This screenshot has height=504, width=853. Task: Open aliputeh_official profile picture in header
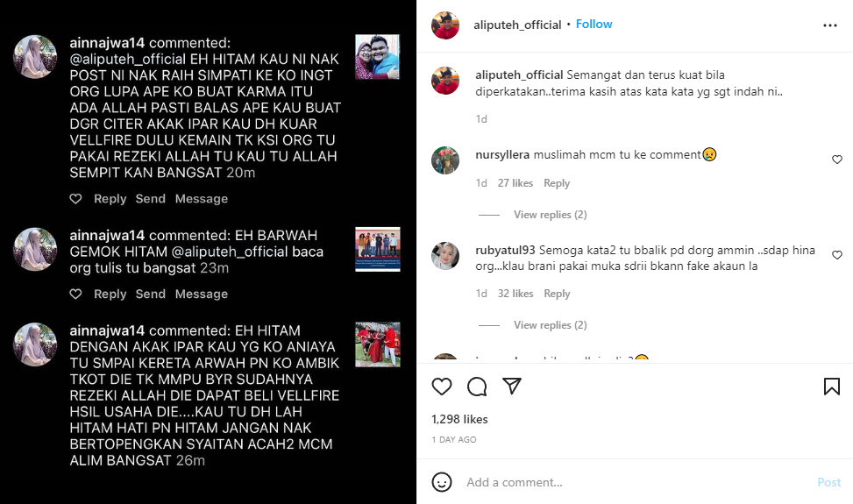click(x=445, y=25)
